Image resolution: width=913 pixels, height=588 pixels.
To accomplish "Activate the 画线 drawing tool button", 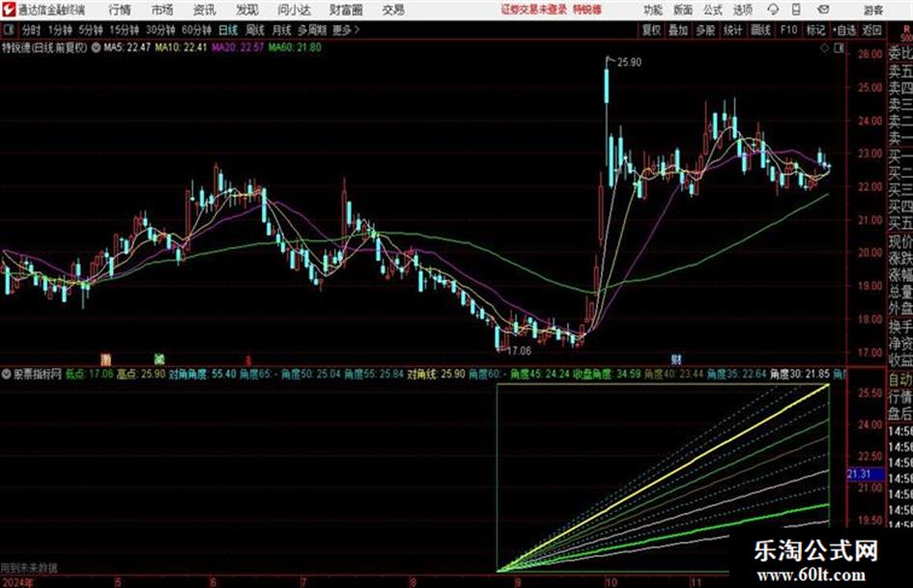I will [x=760, y=30].
